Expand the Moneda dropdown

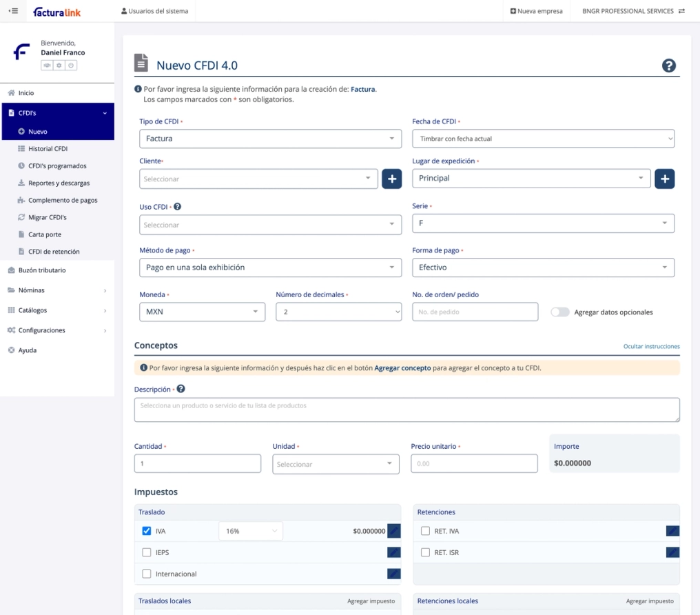(202, 312)
